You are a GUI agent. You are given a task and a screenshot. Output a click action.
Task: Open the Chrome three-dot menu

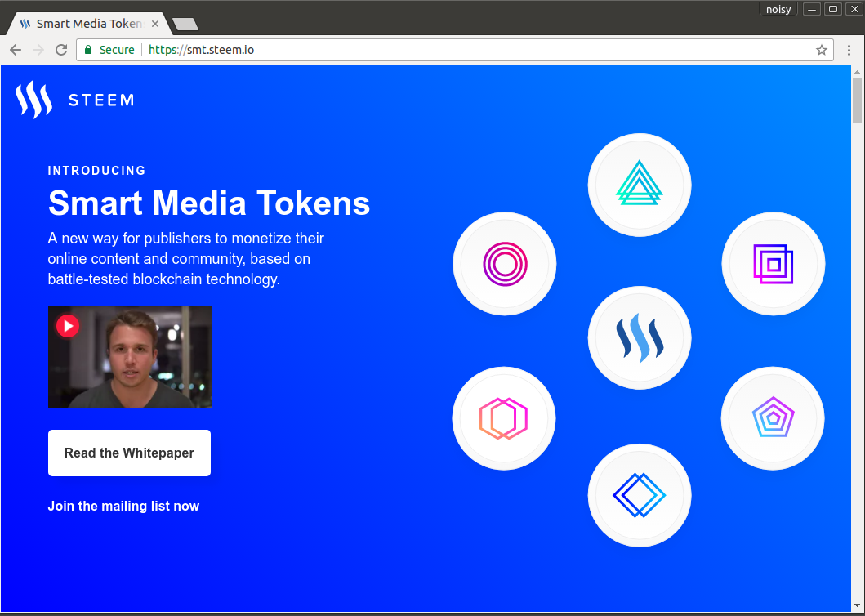pyautogui.click(x=849, y=50)
